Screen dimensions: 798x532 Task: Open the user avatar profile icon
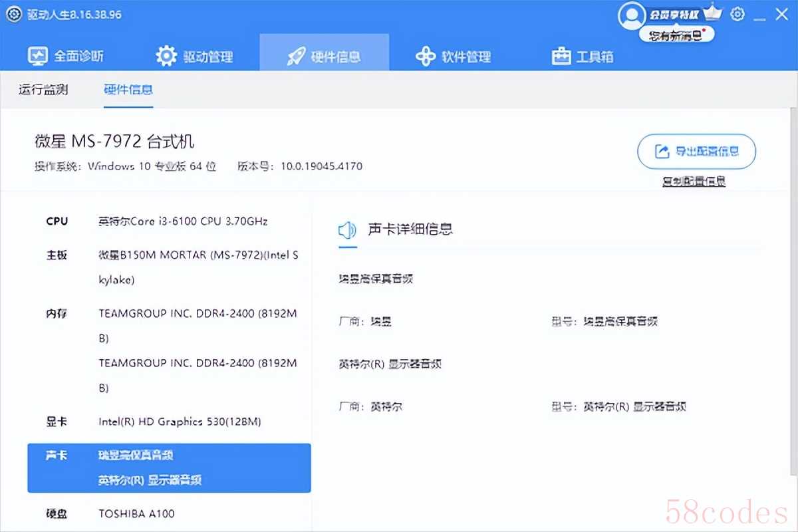[631, 15]
